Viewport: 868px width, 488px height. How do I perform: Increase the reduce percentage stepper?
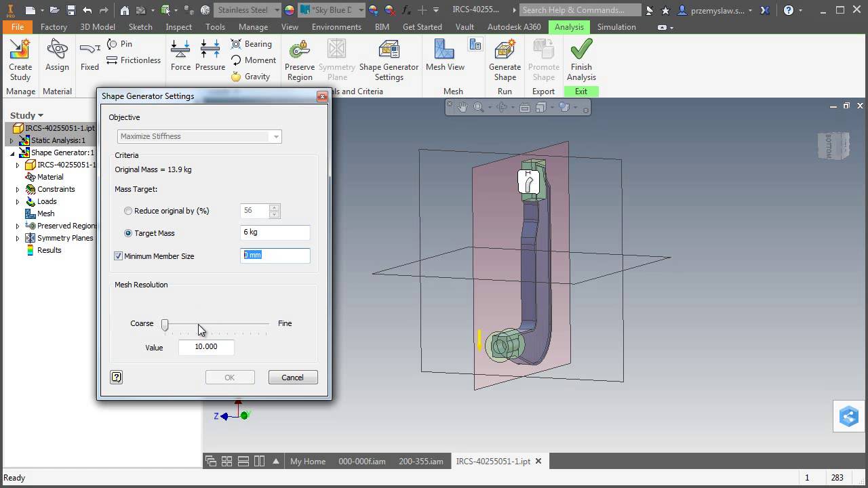(x=274, y=207)
